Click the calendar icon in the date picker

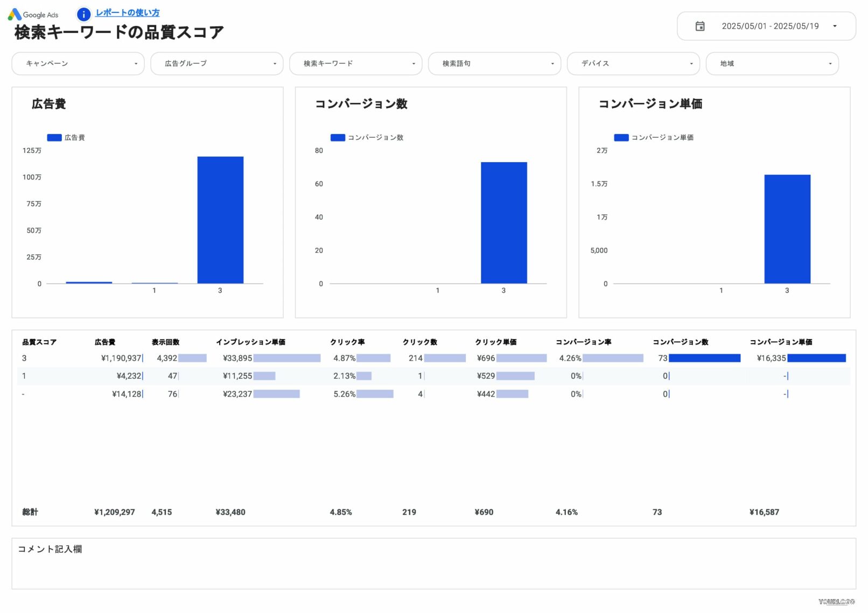click(x=700, y=26)
